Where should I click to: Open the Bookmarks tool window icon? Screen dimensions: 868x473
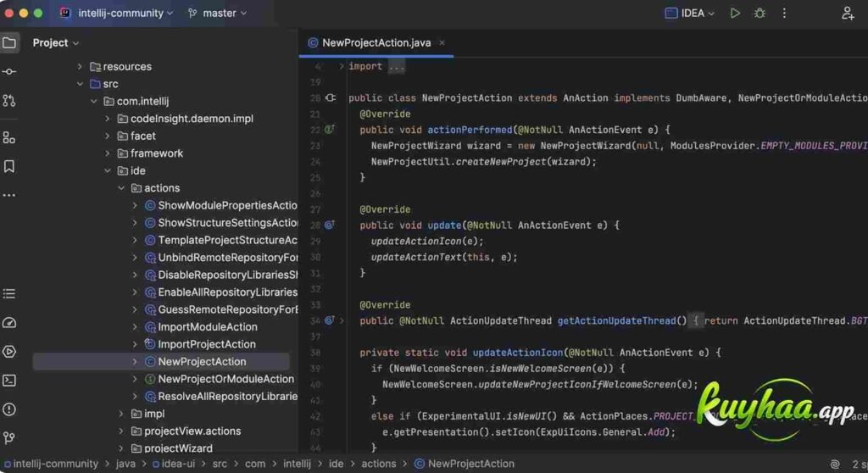click(9, 166)
